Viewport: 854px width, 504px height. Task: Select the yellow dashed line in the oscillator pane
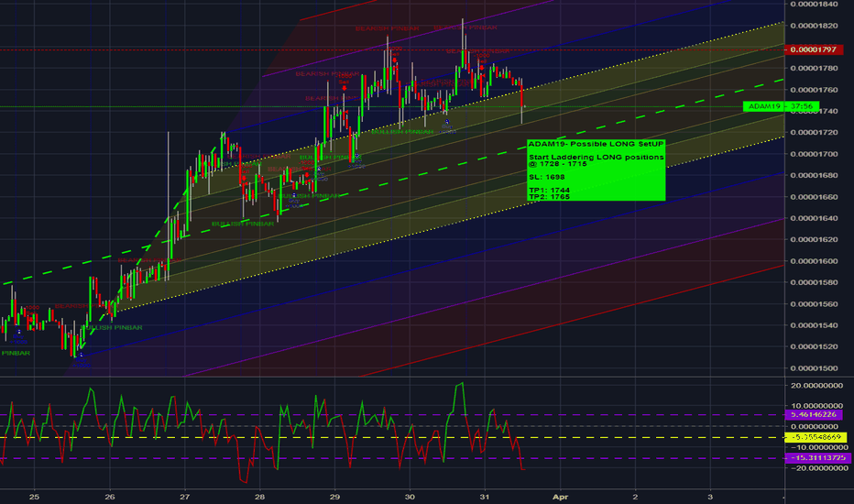coord(392,437)
